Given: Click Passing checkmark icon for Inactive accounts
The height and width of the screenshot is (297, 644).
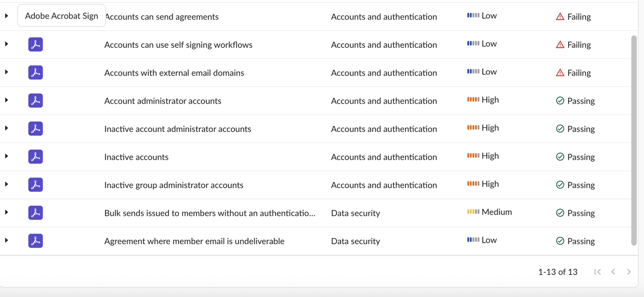Looking at the screenshot, I should pyautogui.click(x=560, y=157).
